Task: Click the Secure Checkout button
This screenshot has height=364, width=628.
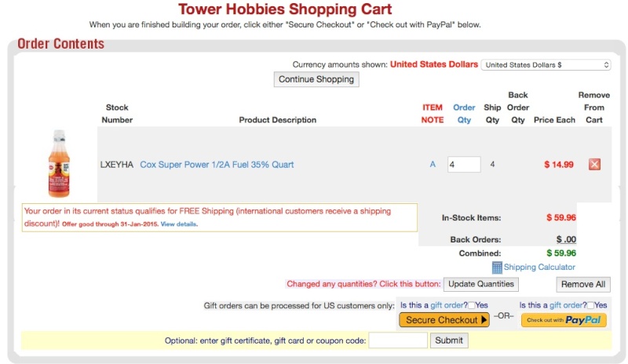Action: [444, 320]
